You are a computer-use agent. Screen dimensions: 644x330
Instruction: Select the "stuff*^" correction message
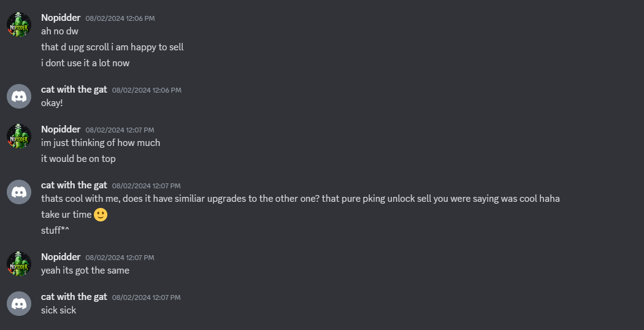click(55, 231)
